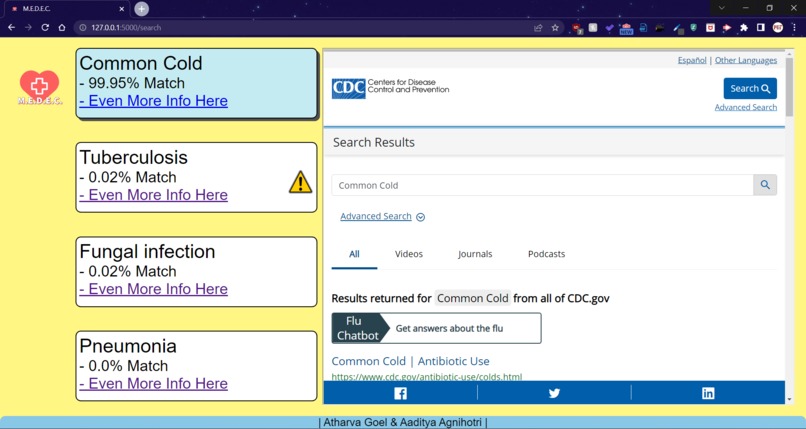Open Common Cold 'Even More Info Here' link
Screen dimensions: 806x429
point(153,101)
